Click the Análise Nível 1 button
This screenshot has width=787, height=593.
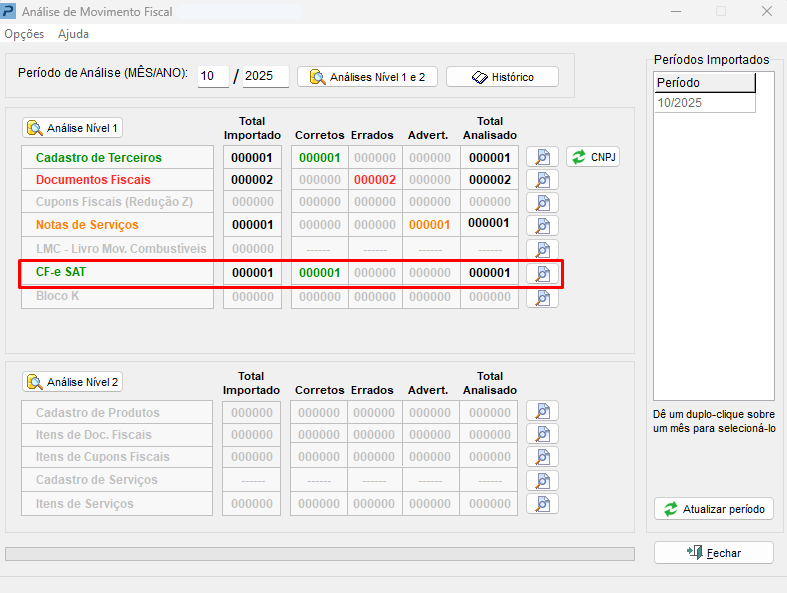coord(73,128)
